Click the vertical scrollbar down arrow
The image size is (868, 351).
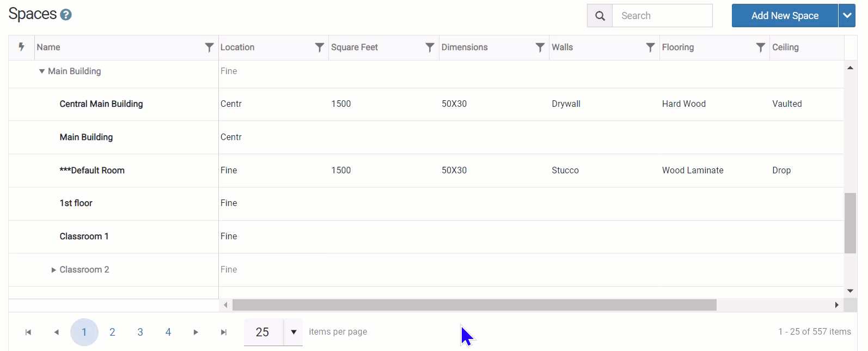coord(850,291)
